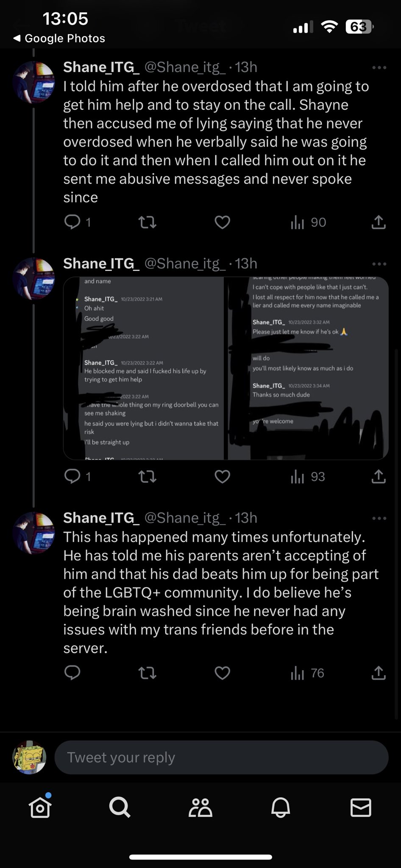This screenshot has width=401, height=868.
Task: Open more options on the screenshots tweet
Action: (x=379, y=264)
